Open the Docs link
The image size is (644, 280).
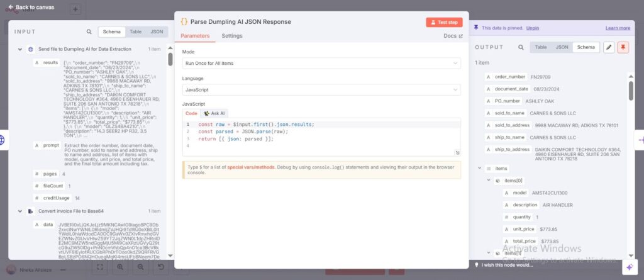pyautogui.click(x=453, y=36)
